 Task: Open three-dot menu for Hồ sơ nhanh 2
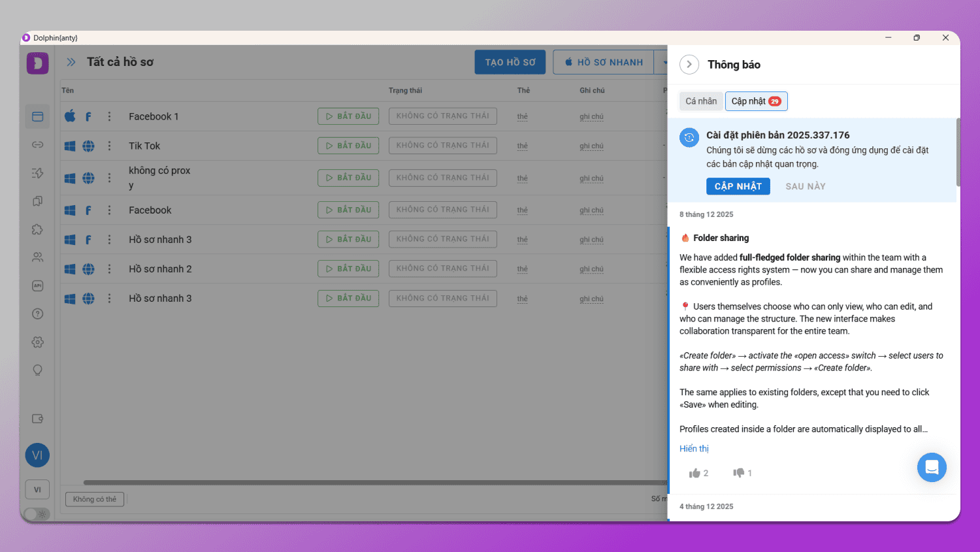109,269
